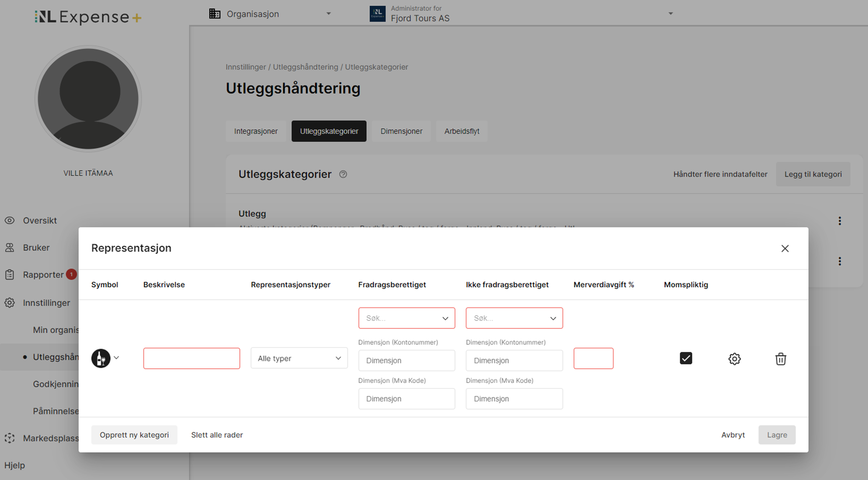Screen dimensions: 868x480
Task: Click the Merverdiavgift % input field
Action: pyautogui.click(x=593, y=358)
